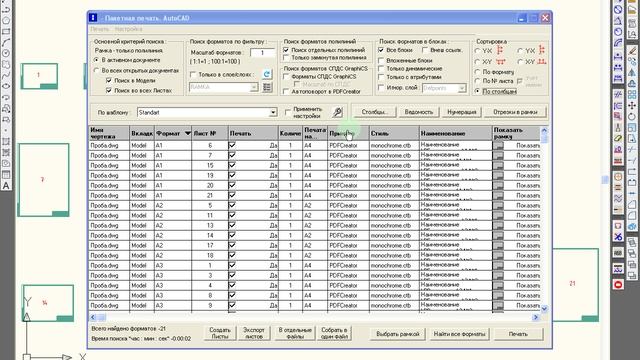Open the Defpoints ignore layer dropdown
The height and width of the screenshot is (360, 640).
462,88
